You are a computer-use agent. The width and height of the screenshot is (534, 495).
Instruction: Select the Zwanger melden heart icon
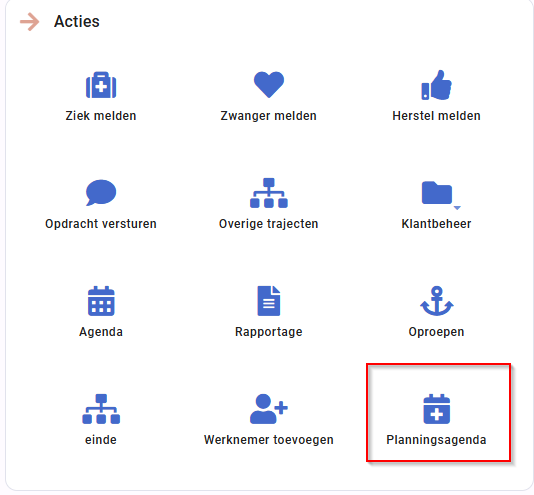[269, 85]
